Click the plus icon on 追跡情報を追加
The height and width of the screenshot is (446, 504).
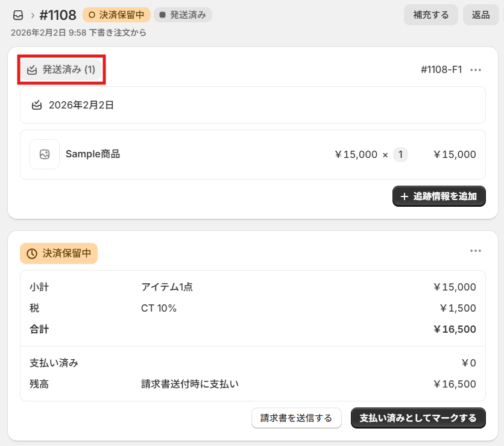click(405, 196)
